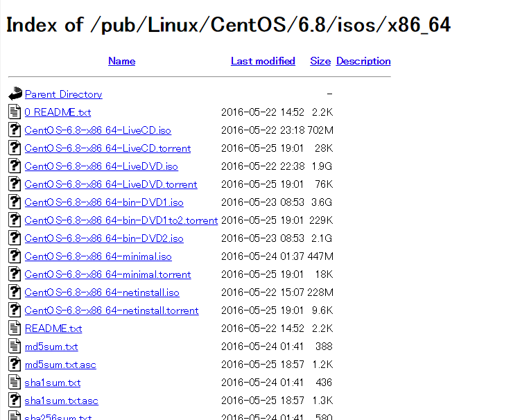
Task: Open the README.txt link
Action: coord(53,329)
